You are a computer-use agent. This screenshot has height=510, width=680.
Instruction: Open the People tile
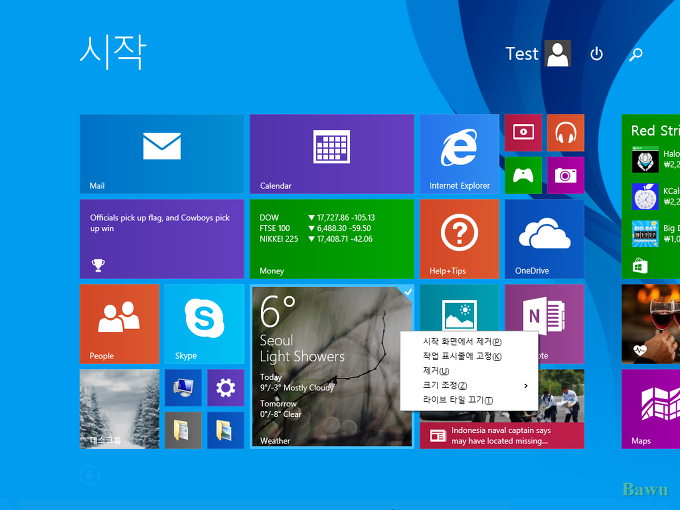point(119,324)
